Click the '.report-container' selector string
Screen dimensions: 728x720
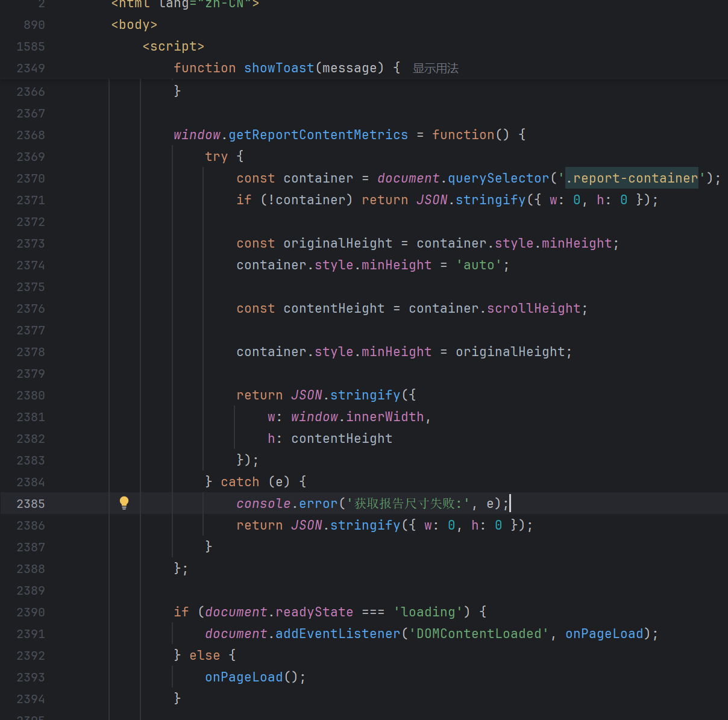pos(631,178)
